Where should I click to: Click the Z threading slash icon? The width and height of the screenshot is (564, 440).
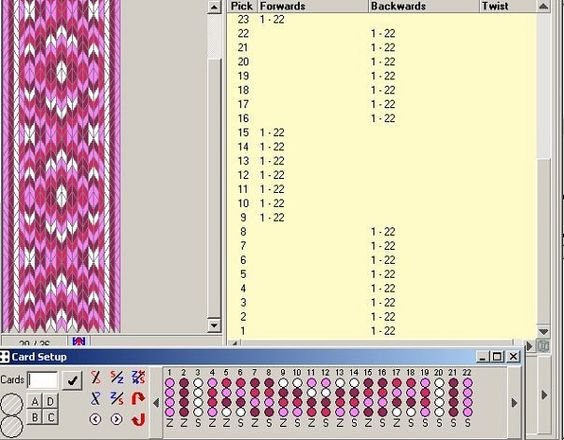tap(96, 399)
